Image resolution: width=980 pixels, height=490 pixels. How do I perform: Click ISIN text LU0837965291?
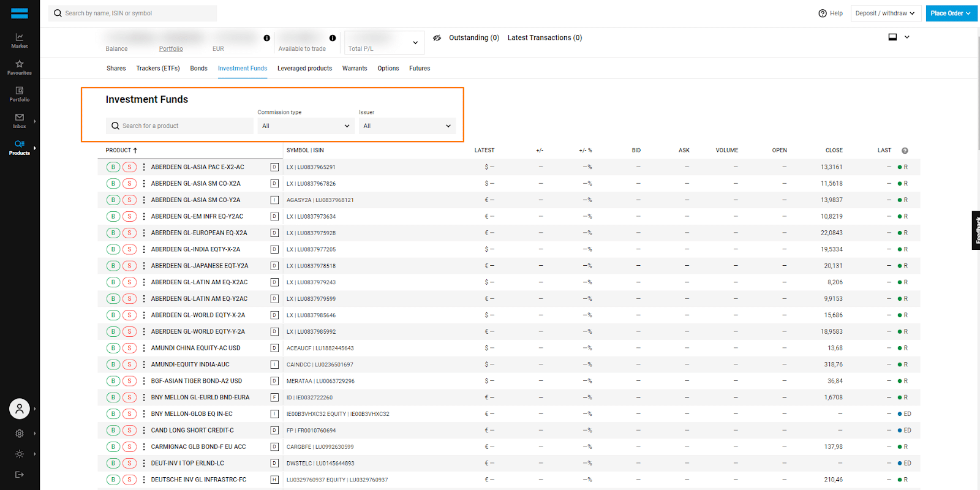[316, 167]
